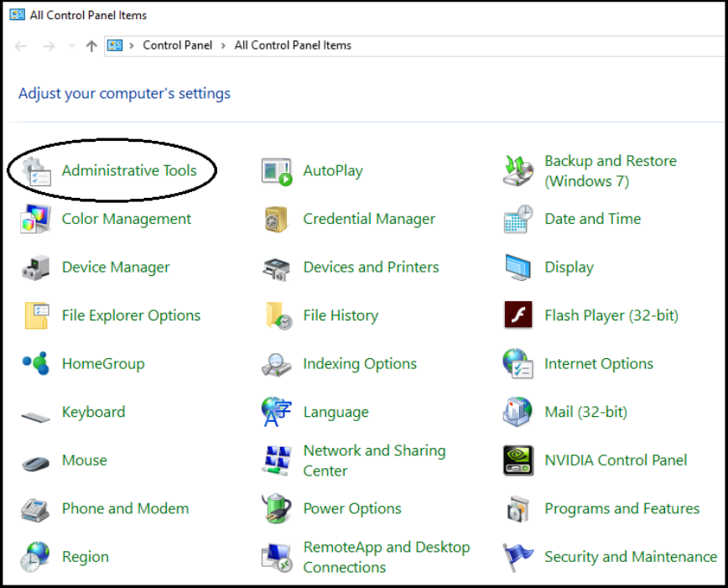
Task: Select the Internet Options link
Action: tap(599, 364)
